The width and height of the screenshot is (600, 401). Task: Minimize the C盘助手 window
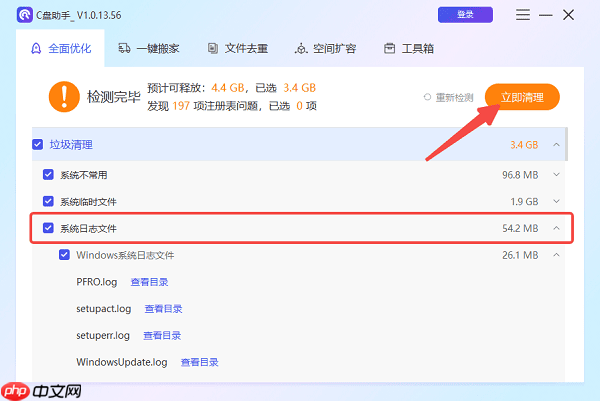(546, 15)
